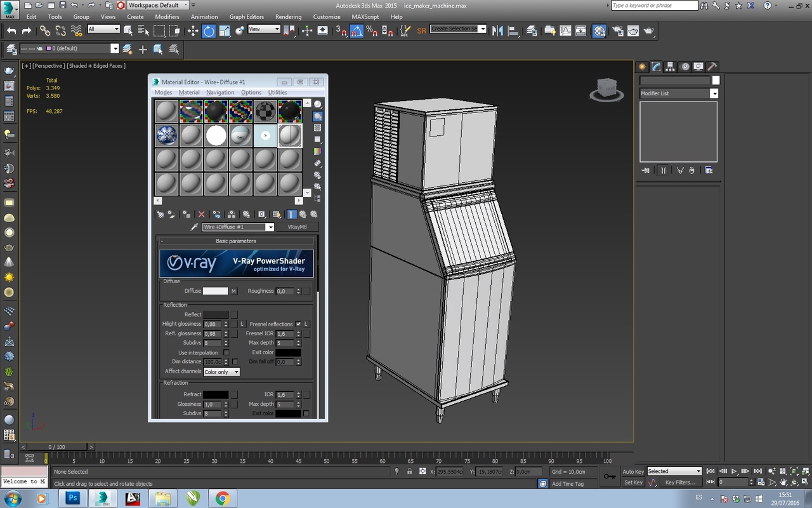Toggle refraction Exit color checkbox
The width and height of the screenshot is (812, 508).
(306, 413)
